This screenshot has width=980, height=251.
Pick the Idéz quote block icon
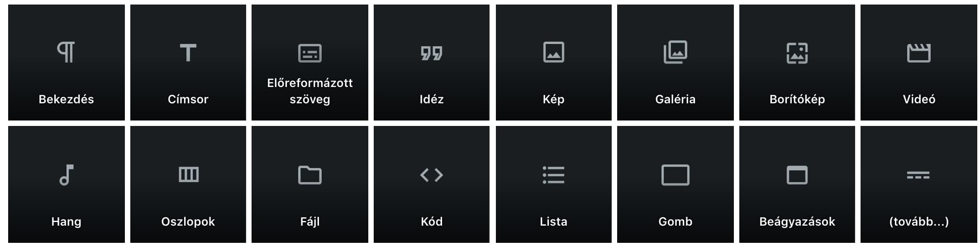[432, 53]
